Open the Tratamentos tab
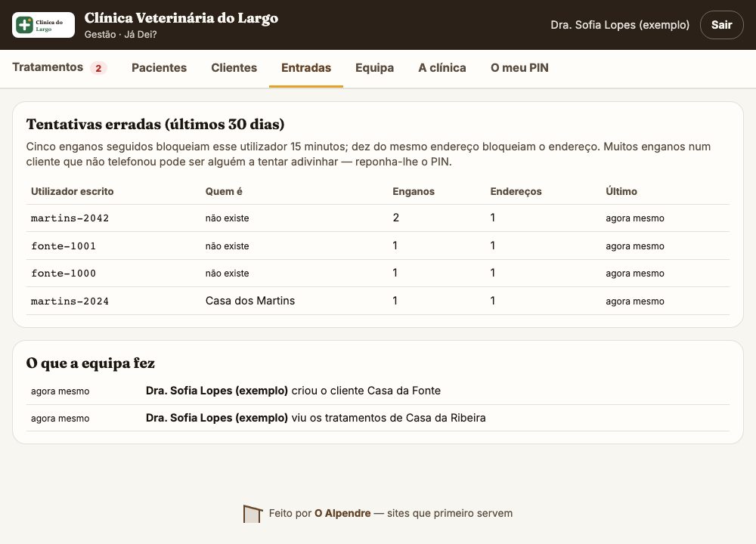Screen dimensions: 756x544 (48, 67)
